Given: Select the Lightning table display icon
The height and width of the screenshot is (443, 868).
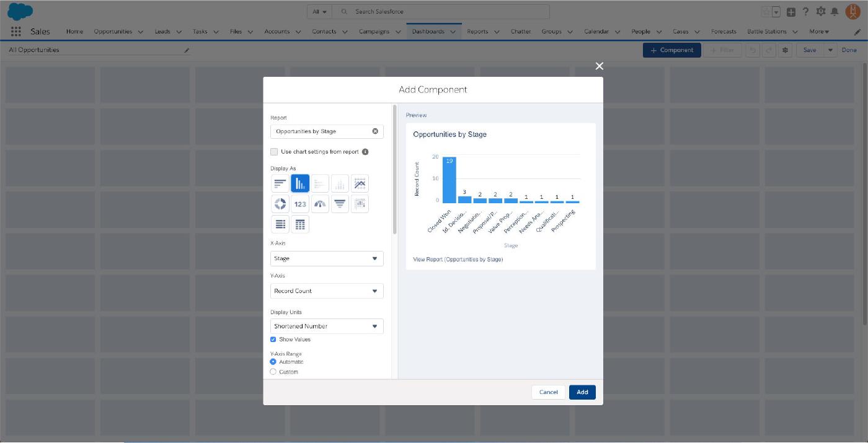Looking at the screenshot, I should 300,224.
